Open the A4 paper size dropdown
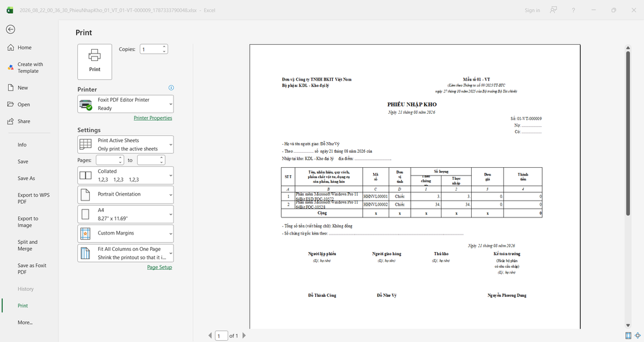Viewport: 644px width, 342px height. (x=125, y=214)
